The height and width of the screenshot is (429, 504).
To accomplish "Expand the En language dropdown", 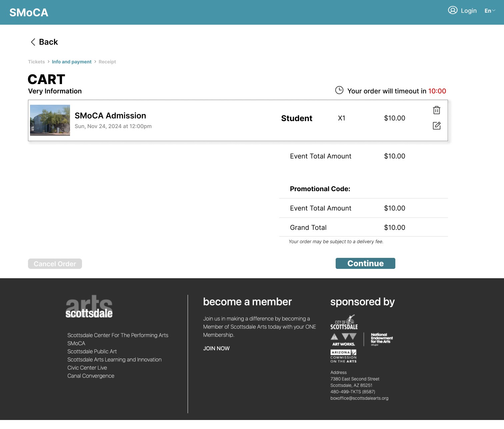I will (x=490, y=11).
